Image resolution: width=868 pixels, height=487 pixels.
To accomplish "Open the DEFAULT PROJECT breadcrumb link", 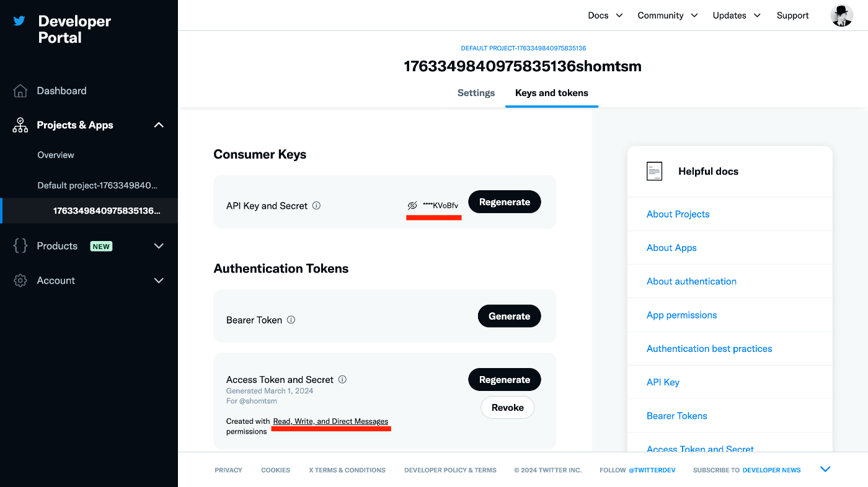I will (523, 48).
